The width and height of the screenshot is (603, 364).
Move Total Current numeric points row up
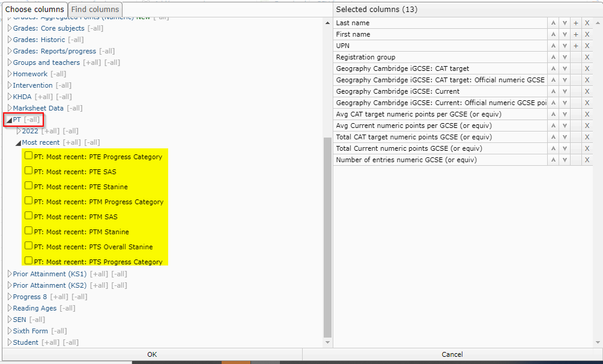click(553, 148)
